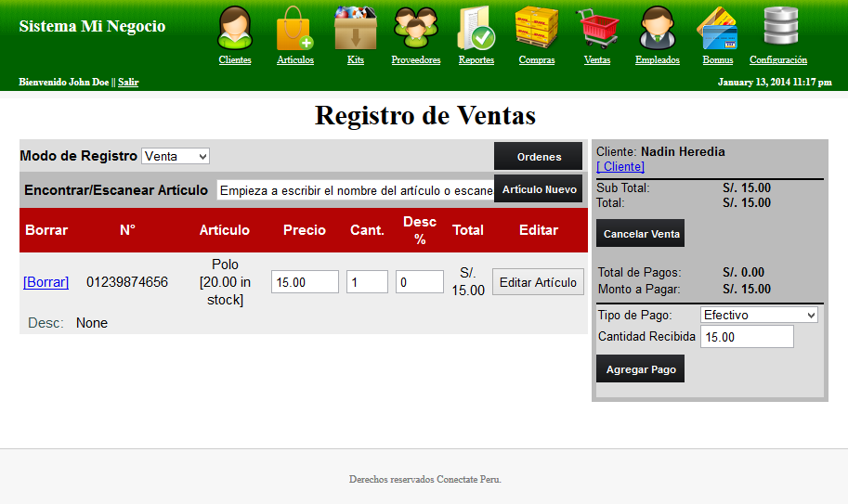Click the Polo [20.00 in stock] text
The height and width of the screenshot is (504, 848).
pos(225,282)
